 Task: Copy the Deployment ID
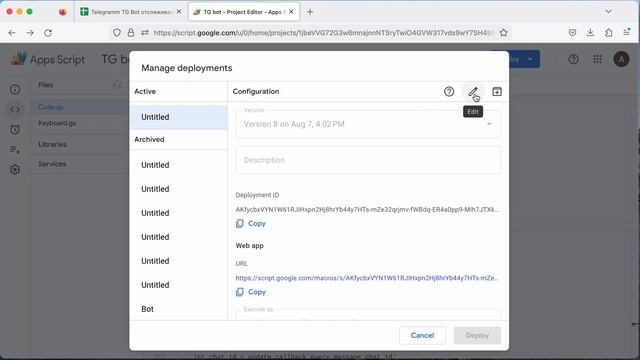(x=251, y=223)
